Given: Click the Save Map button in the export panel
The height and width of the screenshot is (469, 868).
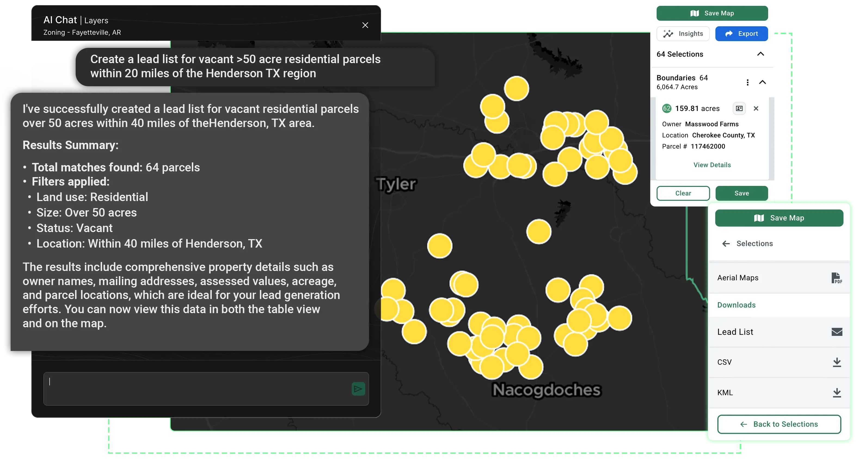Looking at the screenshot, I should pos(779,218).
